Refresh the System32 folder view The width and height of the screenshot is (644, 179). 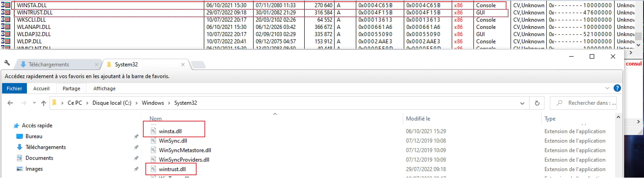pos(537,103)
